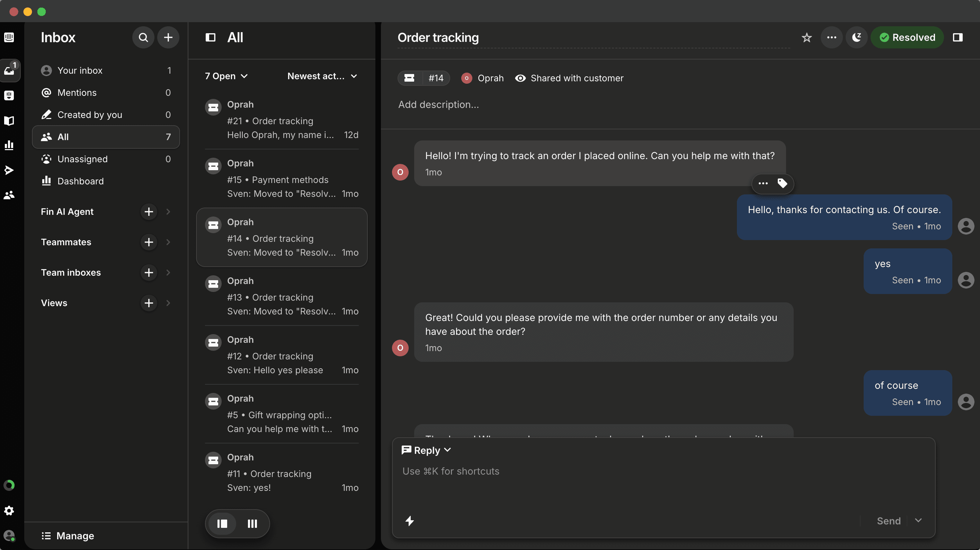Open Outbound paper plane icon in sidebar
Image resolution: width=980 pixels, height=550 pixels.
[9, 170]
